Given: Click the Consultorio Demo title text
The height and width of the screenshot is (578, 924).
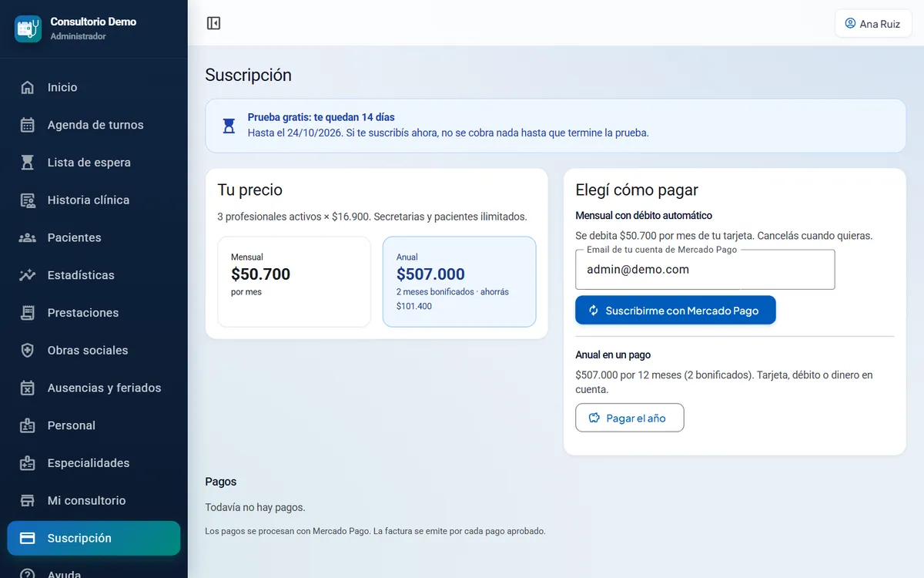Looking at the screenshot, I should [x=93, y=22].
